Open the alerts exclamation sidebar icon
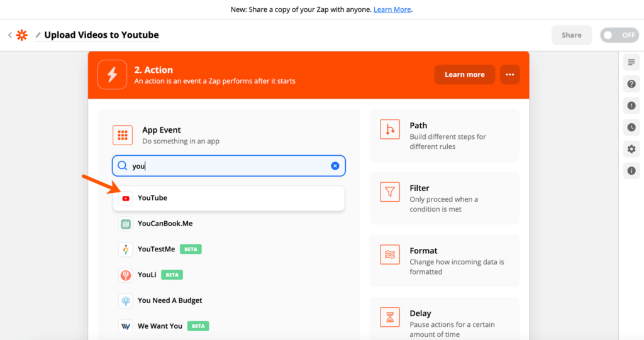Viewport: 644px width, 340px height. [x=631, y=106]
